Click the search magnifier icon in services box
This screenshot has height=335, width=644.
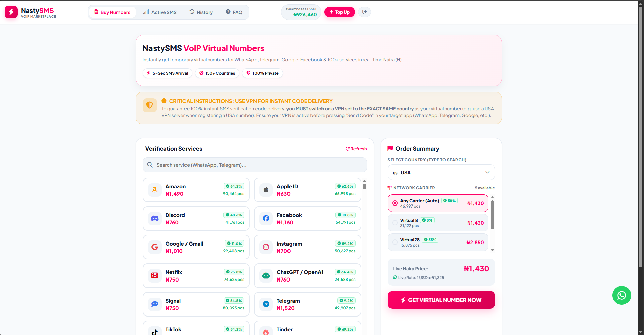[150, 165]
